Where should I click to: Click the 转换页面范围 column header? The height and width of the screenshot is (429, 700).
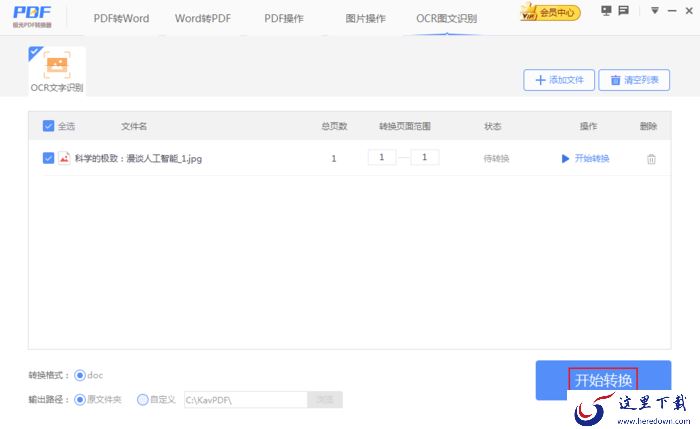point(405,126)
